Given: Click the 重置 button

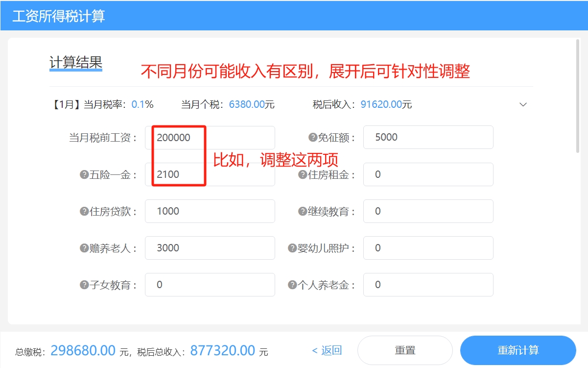Looking at the screenshot, I should (405, 350).
